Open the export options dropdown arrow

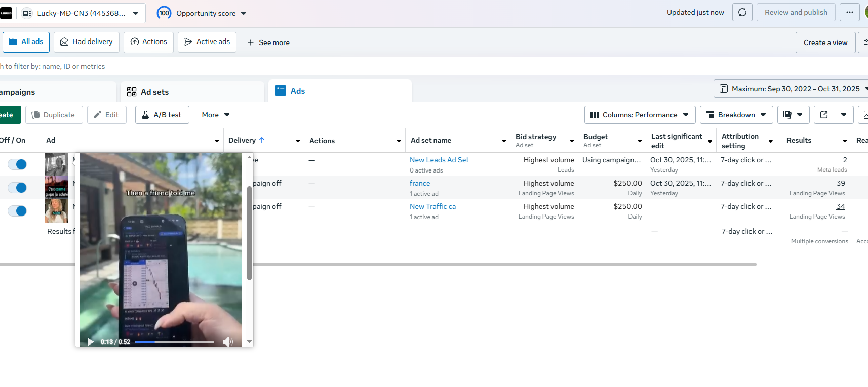[x=844, y=115]
